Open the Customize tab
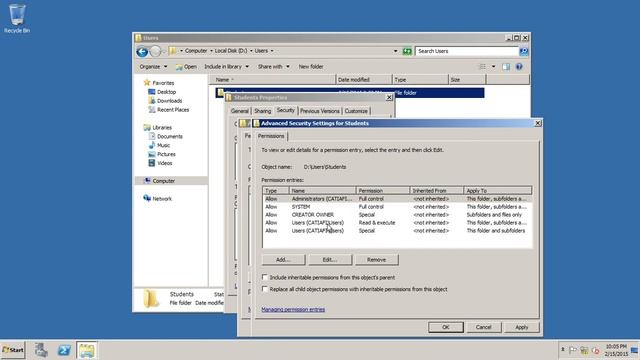 356,111
